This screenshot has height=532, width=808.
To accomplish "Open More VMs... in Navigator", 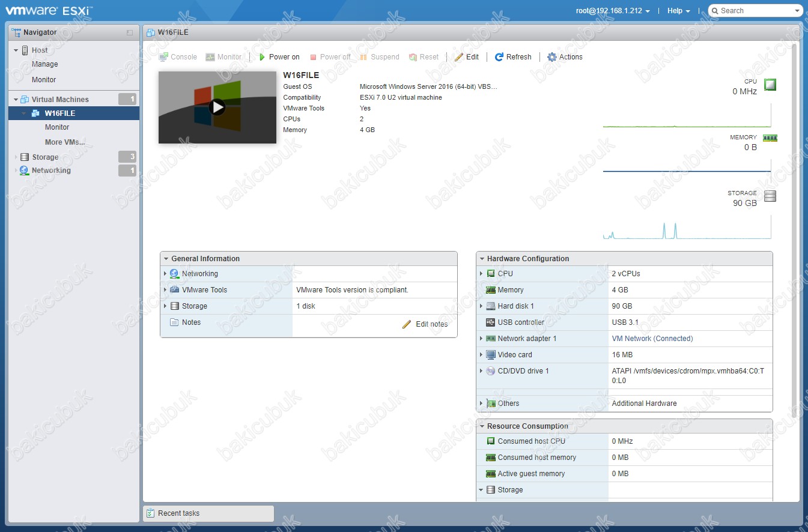I will coord(65,142).
